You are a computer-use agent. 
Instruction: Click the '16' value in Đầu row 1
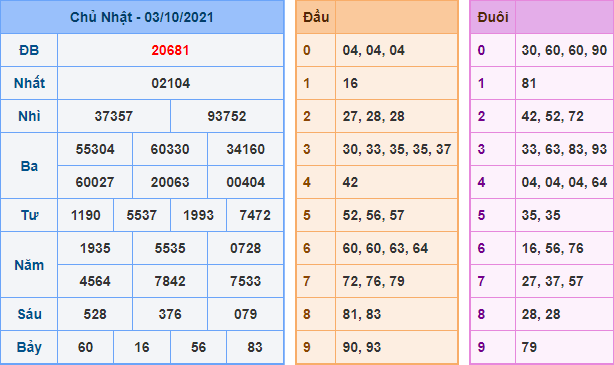[350, 83]
